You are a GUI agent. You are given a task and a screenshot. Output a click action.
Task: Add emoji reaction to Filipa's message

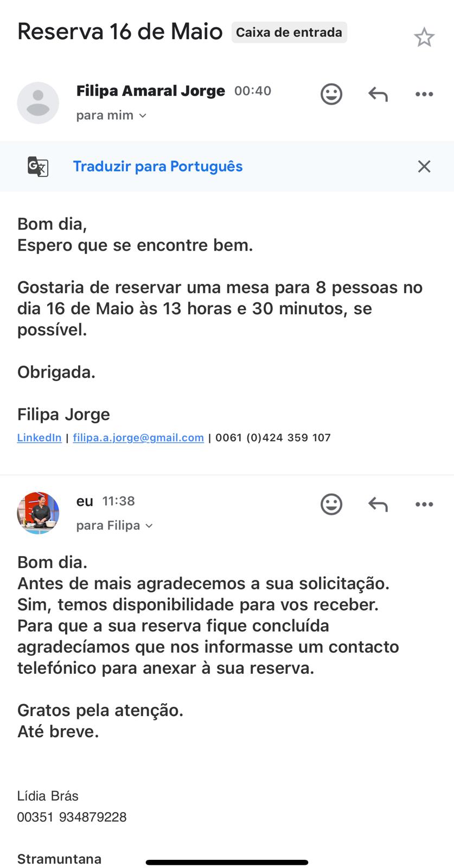pos(331,94)
